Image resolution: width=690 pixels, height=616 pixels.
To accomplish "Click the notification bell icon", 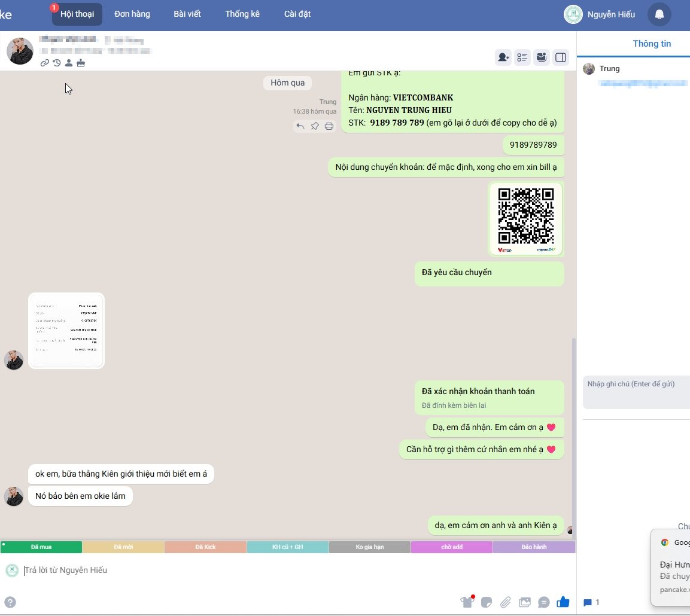I will point(659,14).
